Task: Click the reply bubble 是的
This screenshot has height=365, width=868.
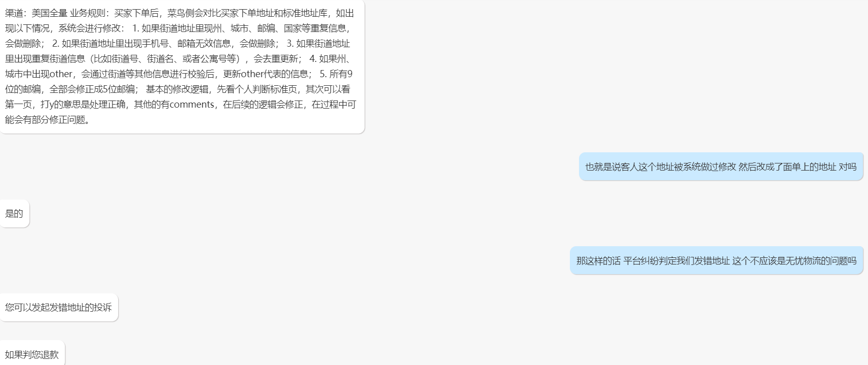Action: (14, 214)
